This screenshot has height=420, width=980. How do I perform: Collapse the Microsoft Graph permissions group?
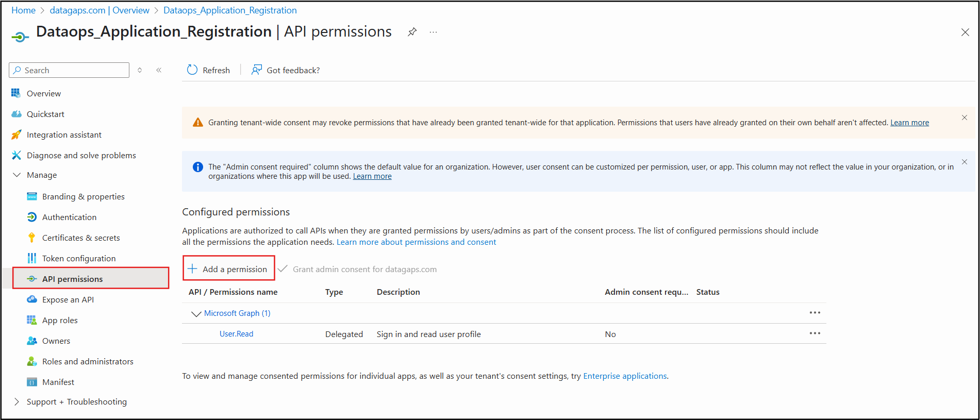click(x=196, y=313)
